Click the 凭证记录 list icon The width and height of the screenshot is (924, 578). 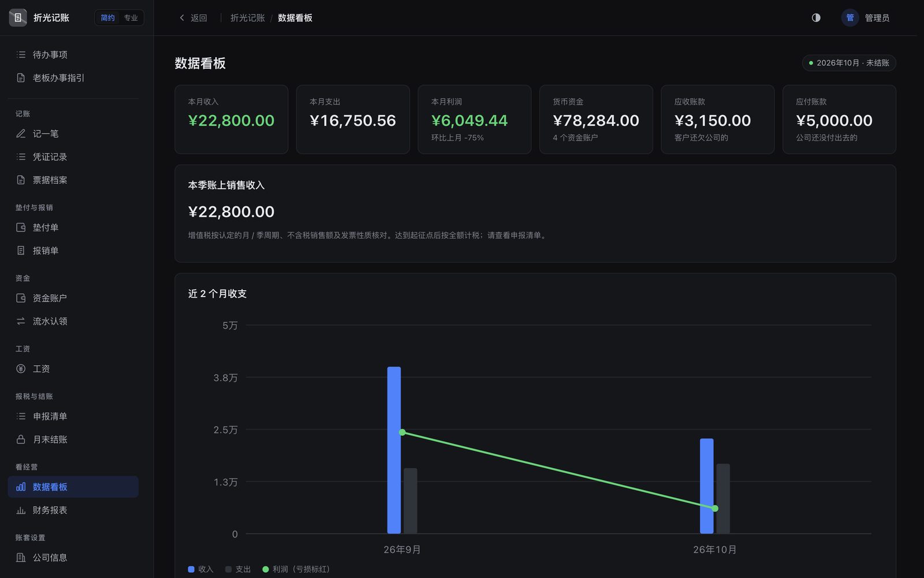click(21, 157)
